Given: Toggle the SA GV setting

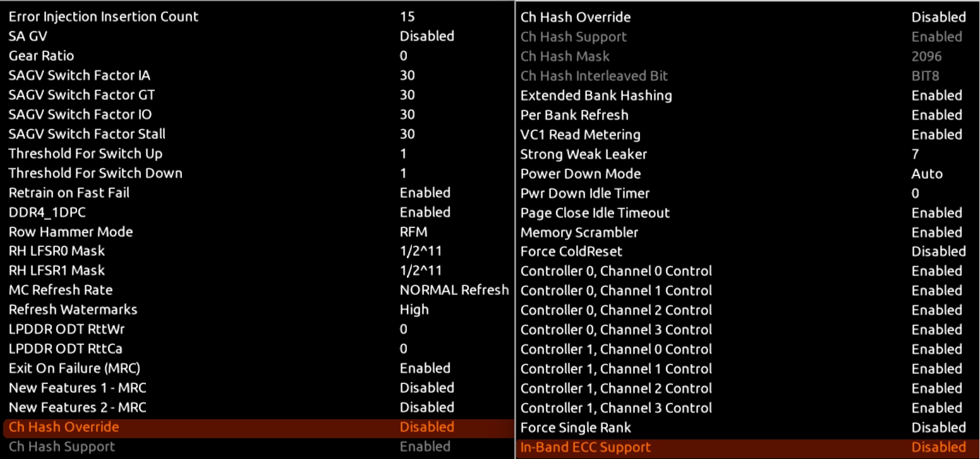Looking at the screenshot, I should (x=426, y=37).
